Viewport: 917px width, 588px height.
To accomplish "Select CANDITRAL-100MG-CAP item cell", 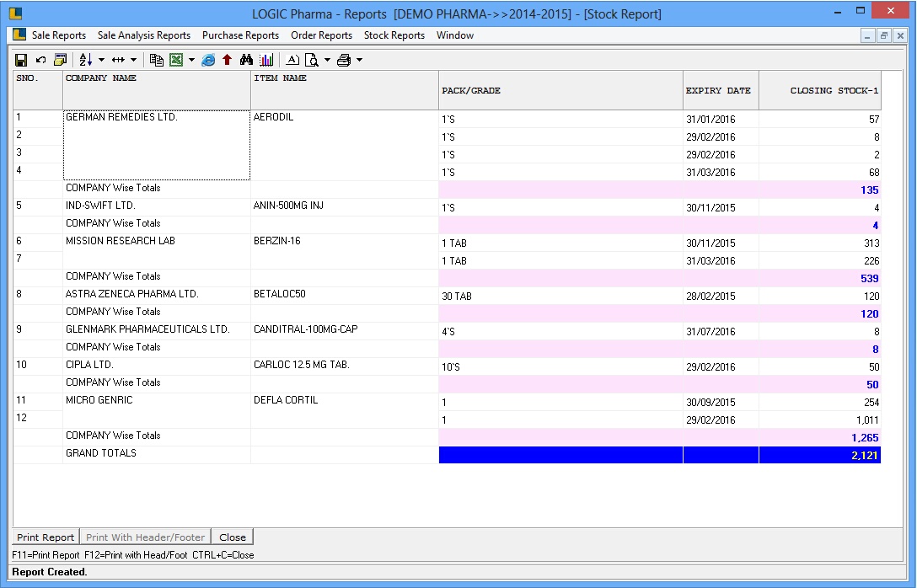I will pyautogui.click(x=345, y=329).
